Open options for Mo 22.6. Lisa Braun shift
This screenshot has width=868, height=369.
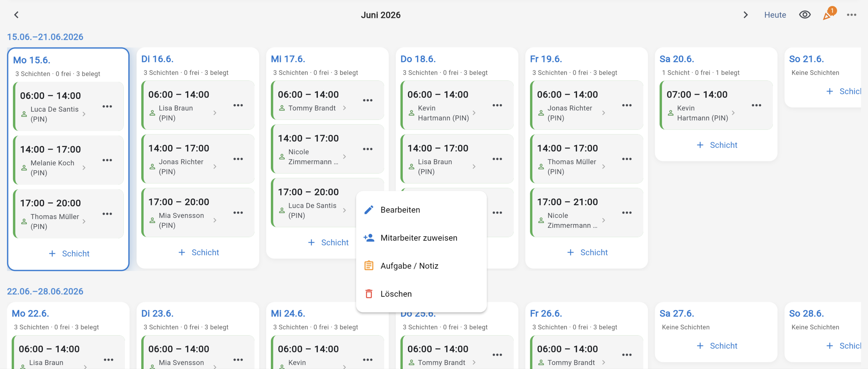pos(109,360)
